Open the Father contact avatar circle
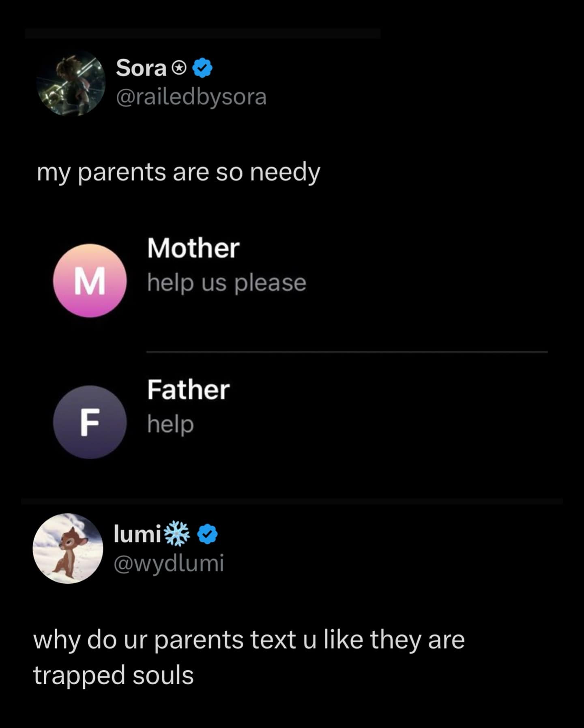This screenshot has height=728, width=584. 90,422
